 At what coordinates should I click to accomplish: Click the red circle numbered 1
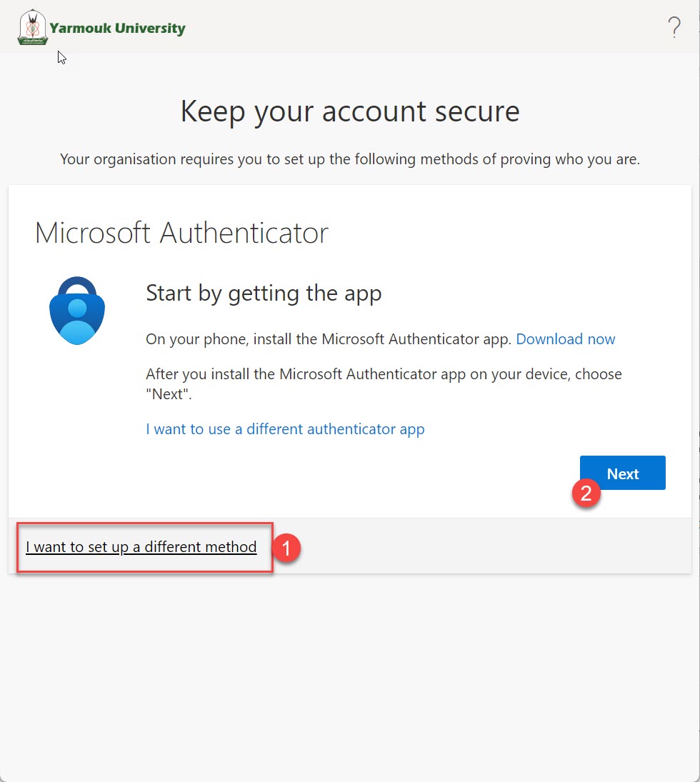tap(286, 548)
